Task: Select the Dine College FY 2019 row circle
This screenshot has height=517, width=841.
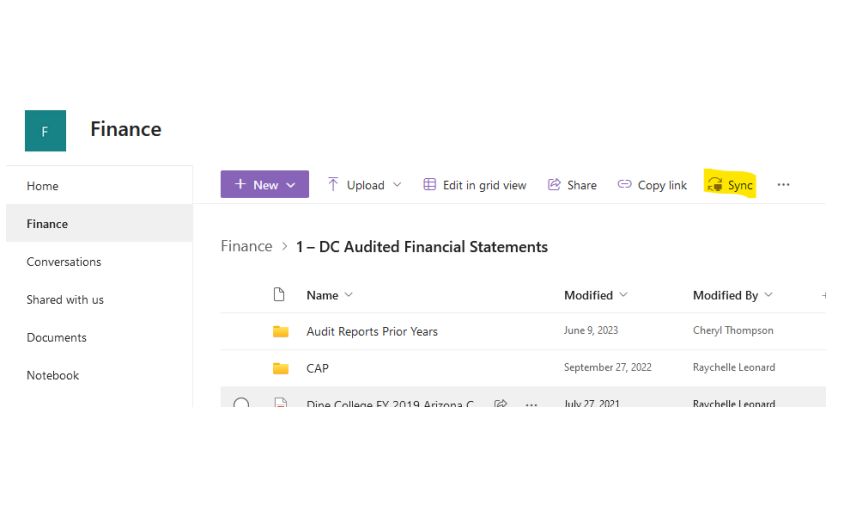Action: pos(241,404)
